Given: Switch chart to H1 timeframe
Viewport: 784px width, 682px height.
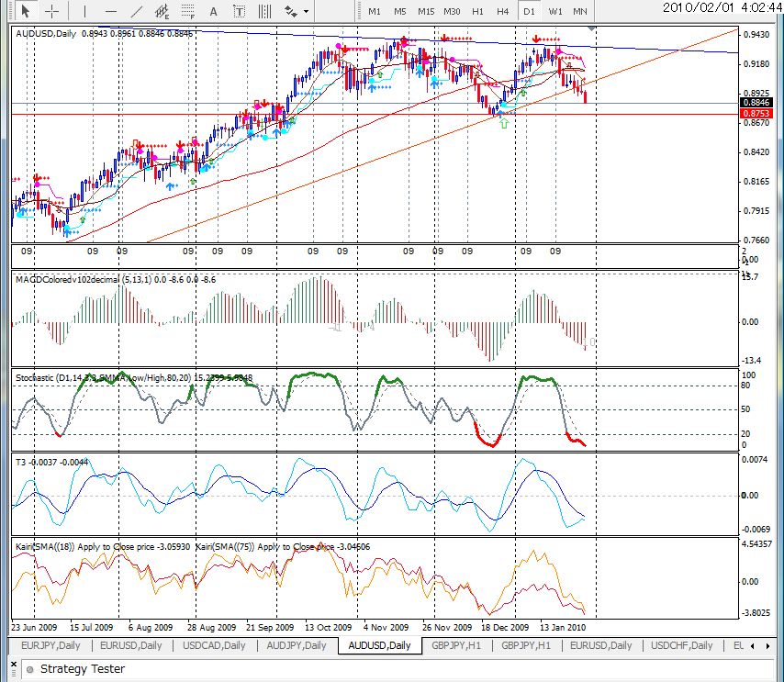Looking at the screenshot, I should (477, 11).
